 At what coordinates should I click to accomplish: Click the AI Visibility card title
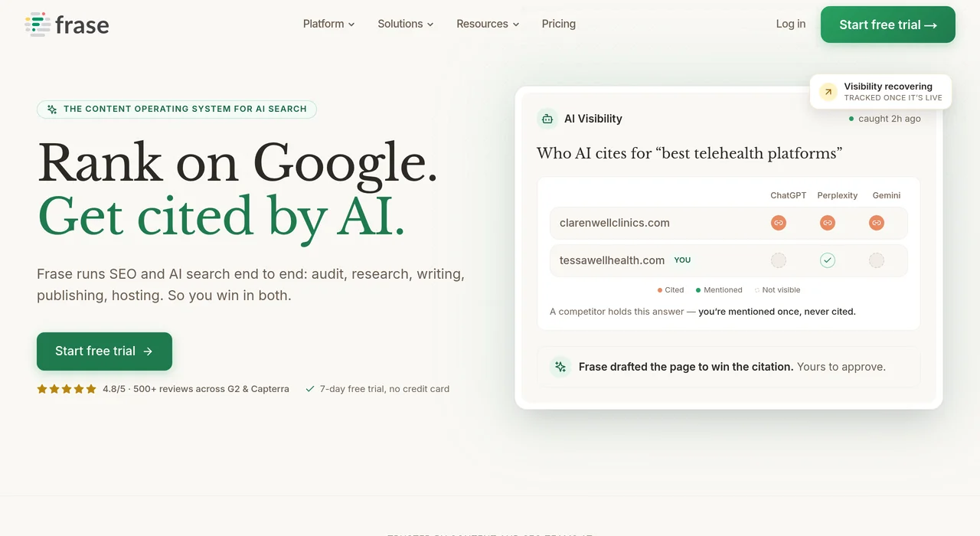[593, 119]
